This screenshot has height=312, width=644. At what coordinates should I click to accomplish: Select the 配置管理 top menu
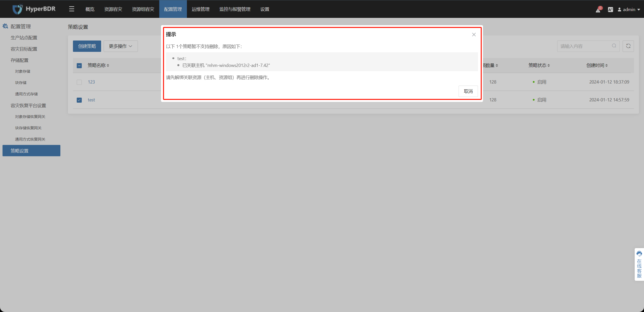(x=173, y=9)
